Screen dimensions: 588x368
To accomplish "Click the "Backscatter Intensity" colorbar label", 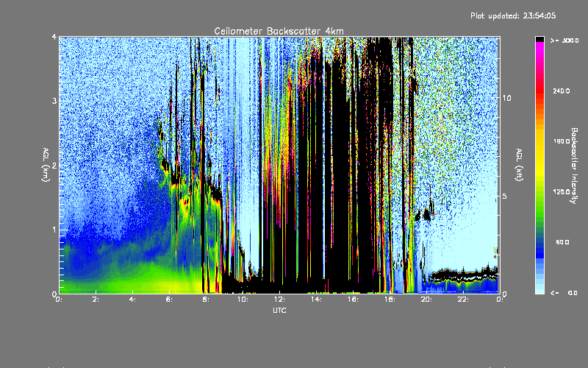I will pyautogui.click(x=574, y=166).
